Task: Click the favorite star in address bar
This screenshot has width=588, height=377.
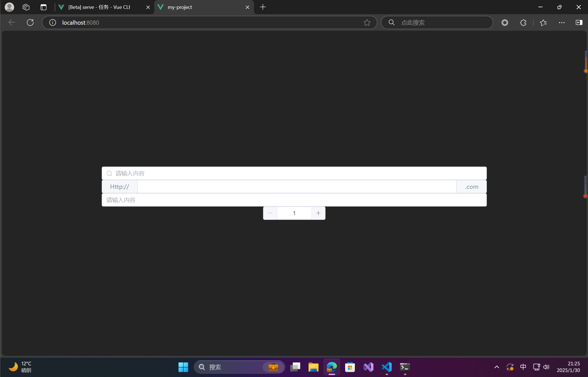Action: (x=367, y=22)
